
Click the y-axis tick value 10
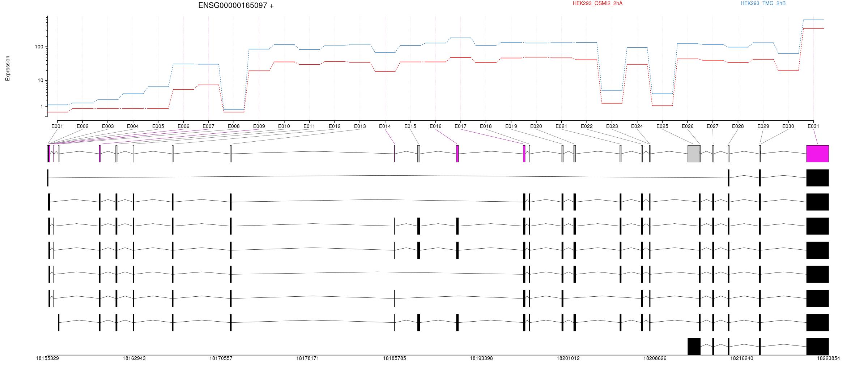(x=40, y=80)
